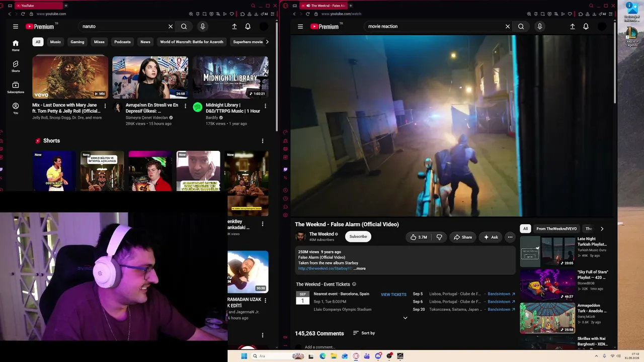The width and height of the screenshot is (644, 362).
Task: Open the theweeknd.co/Starboy description link
Action: coord(325,268)
